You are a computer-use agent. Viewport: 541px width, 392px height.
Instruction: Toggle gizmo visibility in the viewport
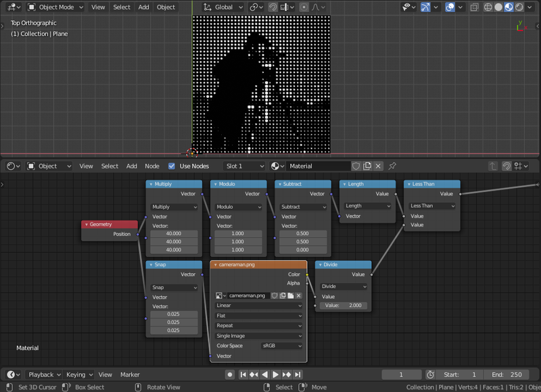click(425, 7)
